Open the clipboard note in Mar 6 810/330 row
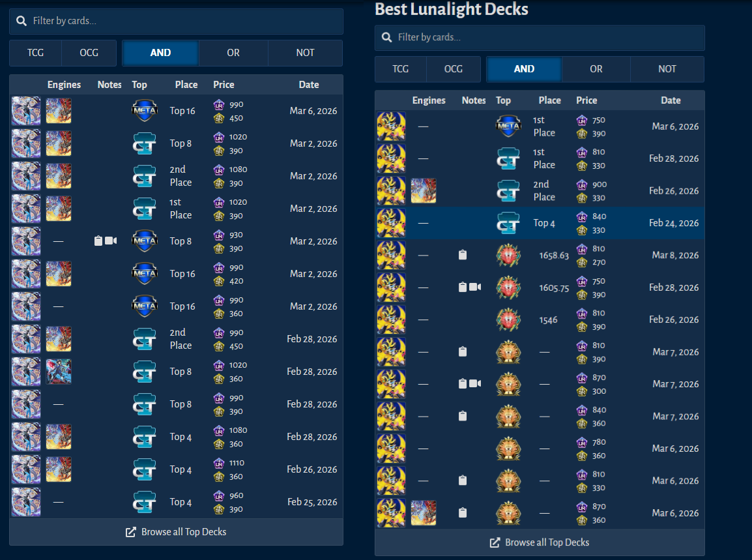 tap(462, 480)
